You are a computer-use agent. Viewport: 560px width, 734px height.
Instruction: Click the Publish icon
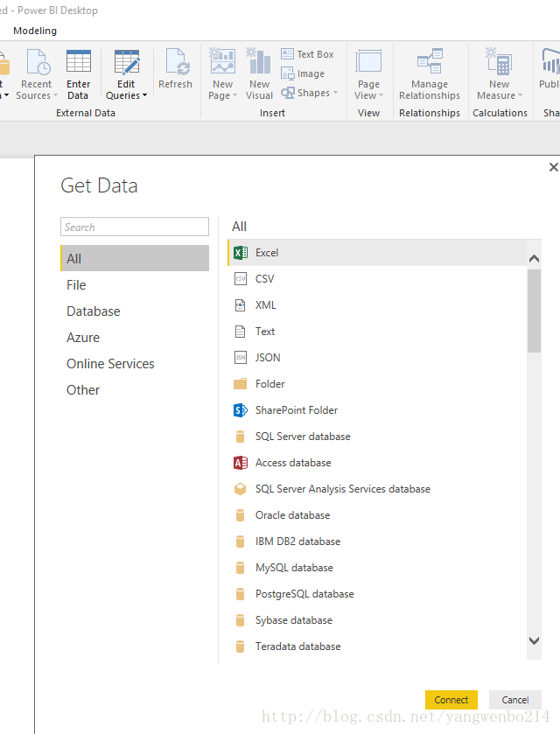pyautogui.click(x=550, y=61)
